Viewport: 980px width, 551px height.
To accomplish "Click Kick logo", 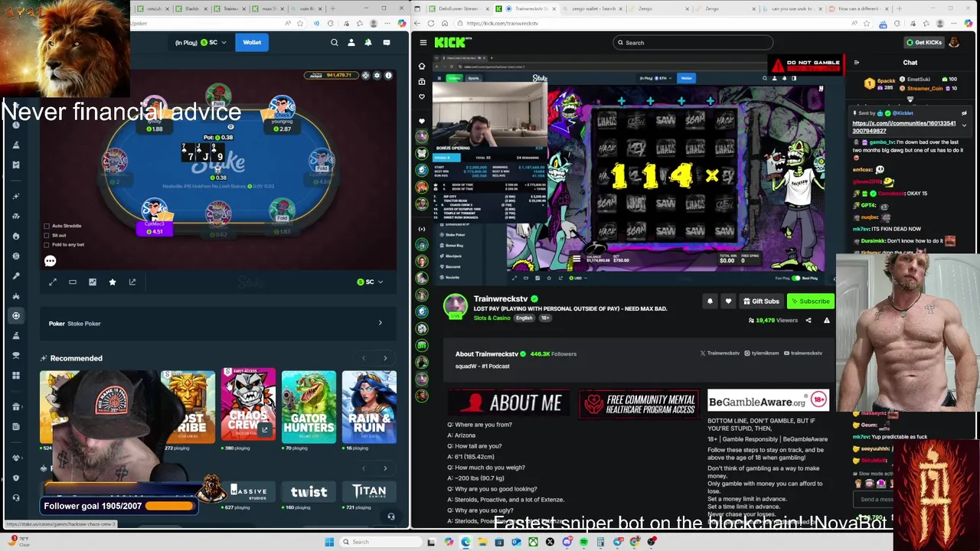I will click(x=450, y=43).
